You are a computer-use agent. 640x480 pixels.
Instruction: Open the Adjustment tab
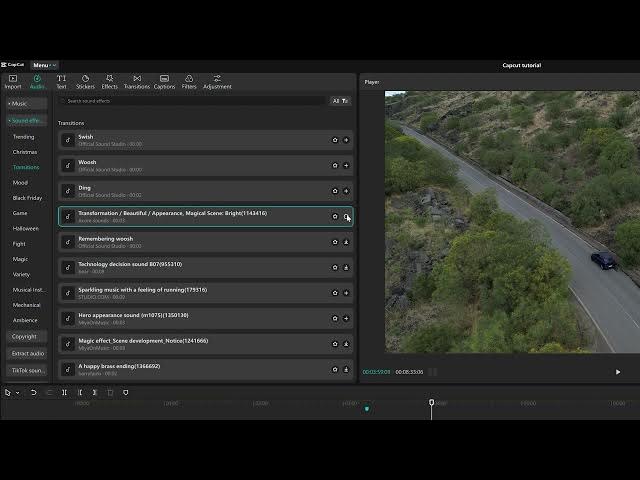[x=217, y=82]
